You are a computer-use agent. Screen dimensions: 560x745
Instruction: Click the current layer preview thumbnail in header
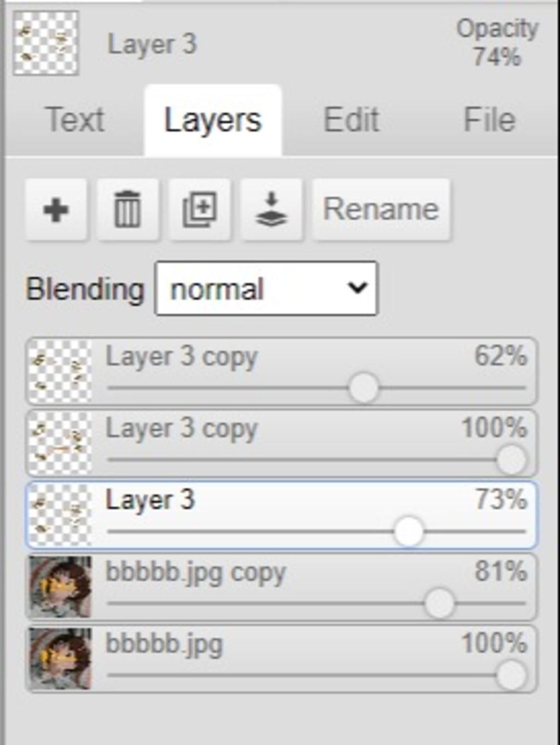coord(46,43)
